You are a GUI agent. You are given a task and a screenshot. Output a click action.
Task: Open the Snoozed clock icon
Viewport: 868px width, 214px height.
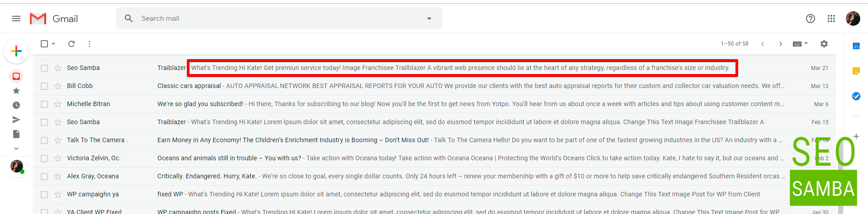[x=16, y=105]
